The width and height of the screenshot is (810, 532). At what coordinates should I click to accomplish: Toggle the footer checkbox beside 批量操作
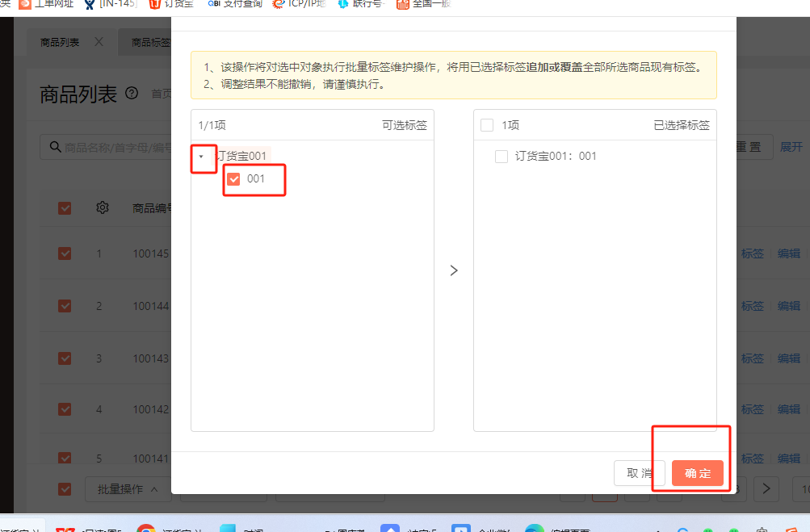(65, 489)
